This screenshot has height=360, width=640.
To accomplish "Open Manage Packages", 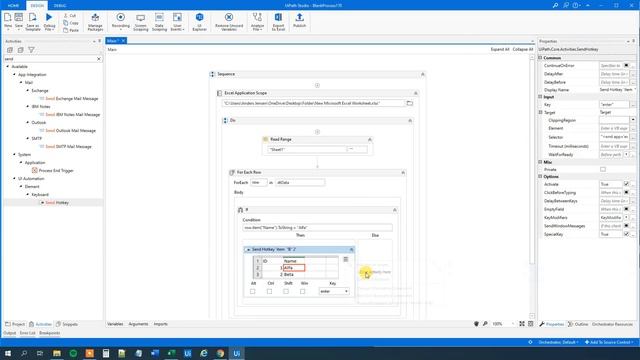I will [x=95, y=22].
